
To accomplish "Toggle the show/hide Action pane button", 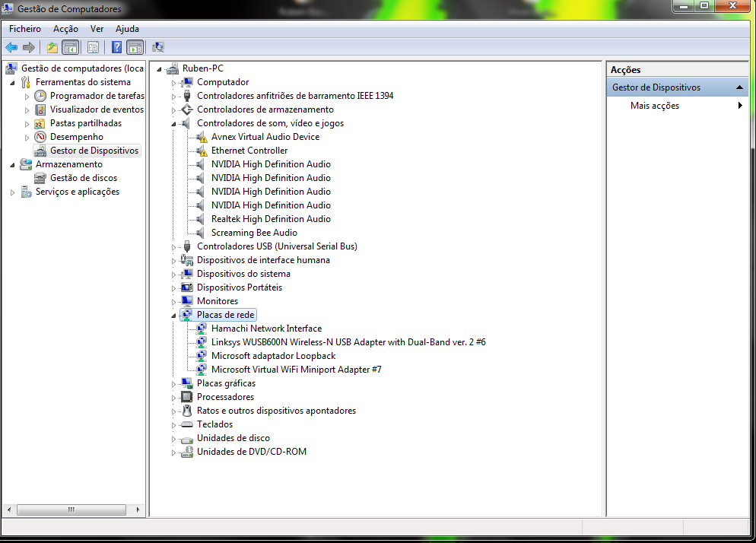I will [x=135, y=47].
